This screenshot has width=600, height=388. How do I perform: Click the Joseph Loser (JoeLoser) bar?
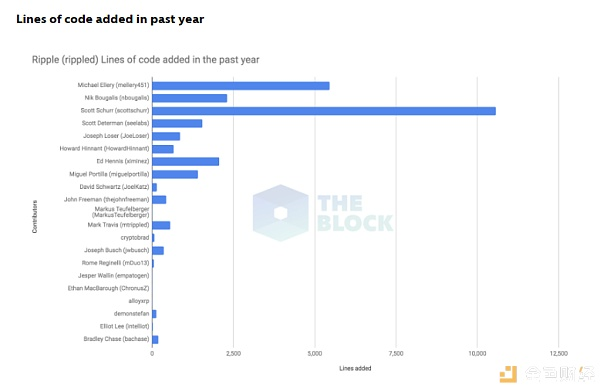click(166, 136)
